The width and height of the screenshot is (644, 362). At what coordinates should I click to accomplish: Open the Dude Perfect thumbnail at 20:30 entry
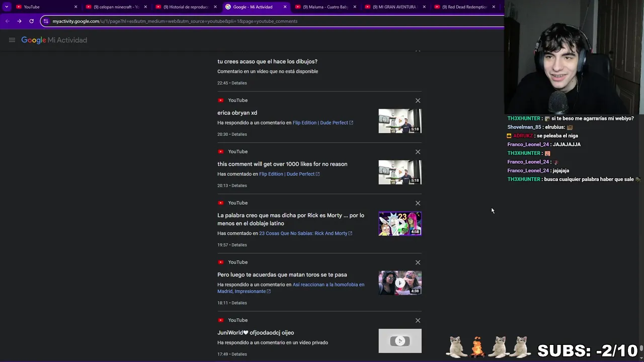click(400, 121)
